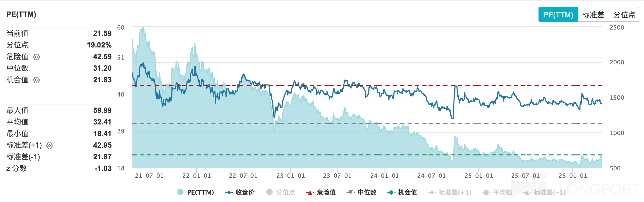Screen dimensions: 644x202
Task: Select the active PE(TTM) tab
Action: point(558,15)
